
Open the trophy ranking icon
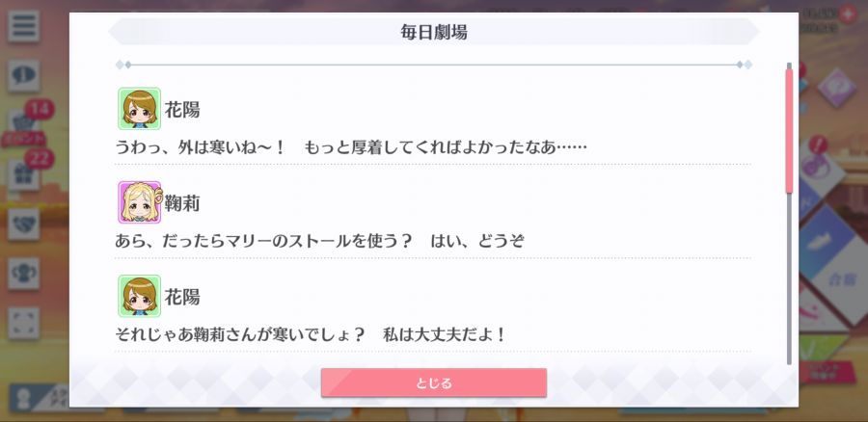pyautogui.click(x=23, y=274)
